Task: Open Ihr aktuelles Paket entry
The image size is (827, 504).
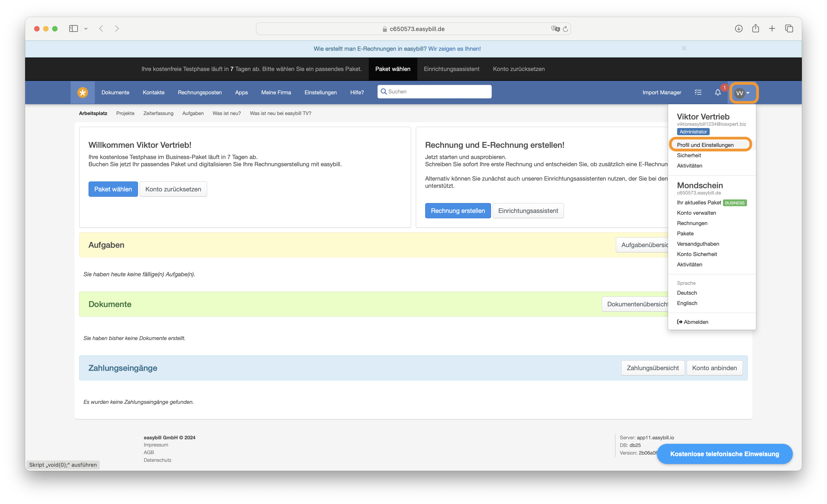Action: 711,203
